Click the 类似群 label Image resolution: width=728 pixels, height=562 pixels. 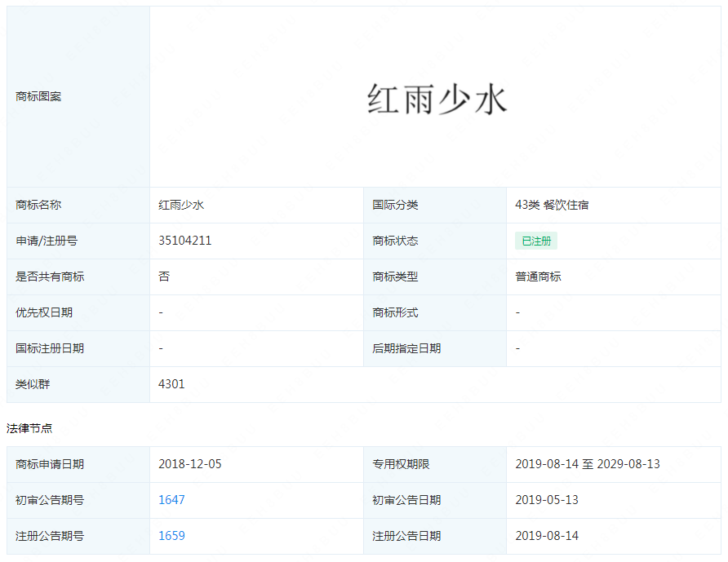click(33, 384)
